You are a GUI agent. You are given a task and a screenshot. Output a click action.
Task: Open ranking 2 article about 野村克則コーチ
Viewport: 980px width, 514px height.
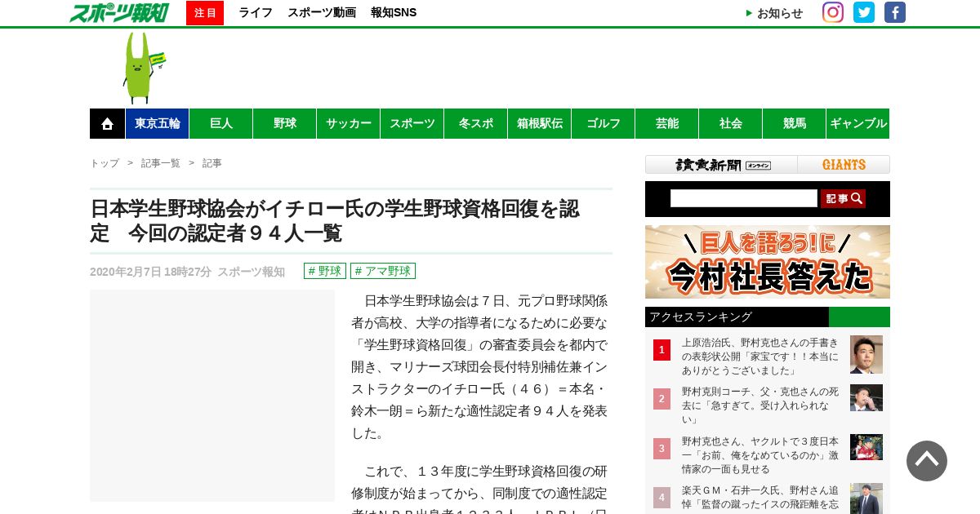coord(760,405)
